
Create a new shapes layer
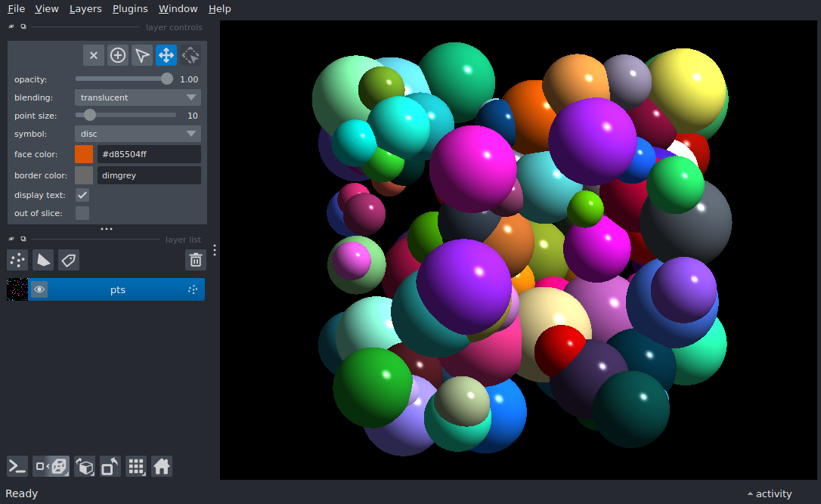point(43,260)
